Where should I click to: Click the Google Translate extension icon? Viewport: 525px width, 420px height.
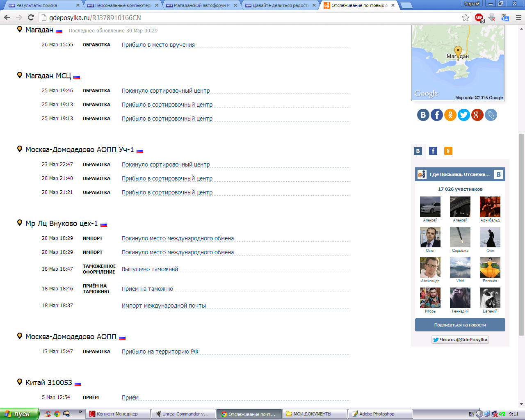click(x=505, y=18)
